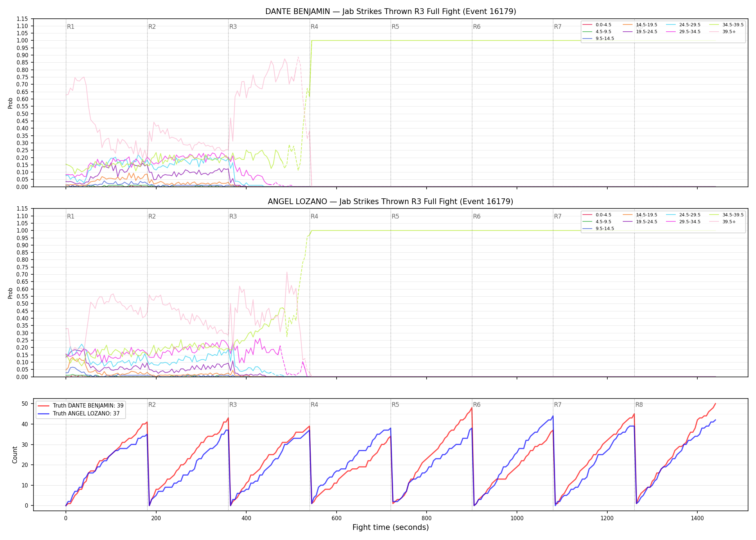Click the R4 round marker in the Dante Benjamin chart
Screen dimensions: 756x540
pos(314,27)
